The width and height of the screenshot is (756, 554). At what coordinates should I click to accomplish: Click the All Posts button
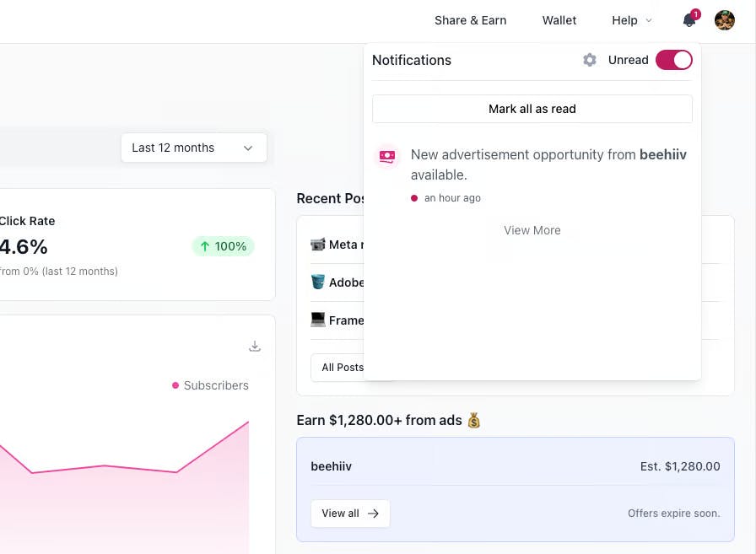(x=337, y=368)
